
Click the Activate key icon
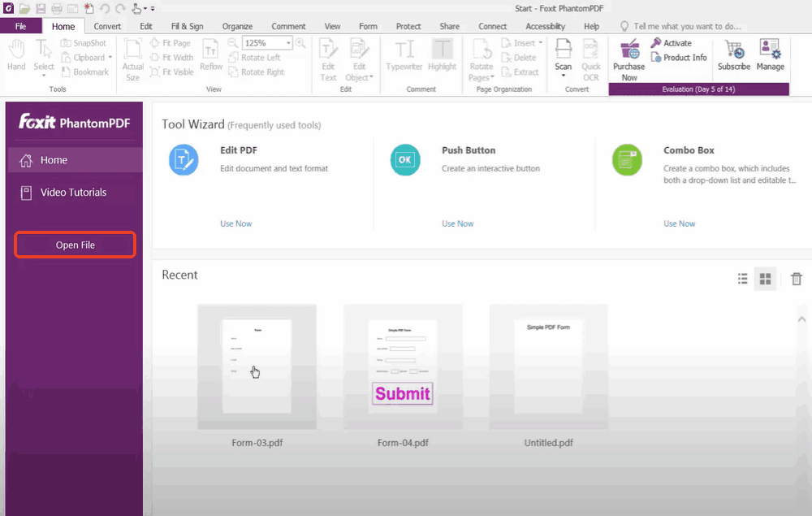[x=656, y=43]
